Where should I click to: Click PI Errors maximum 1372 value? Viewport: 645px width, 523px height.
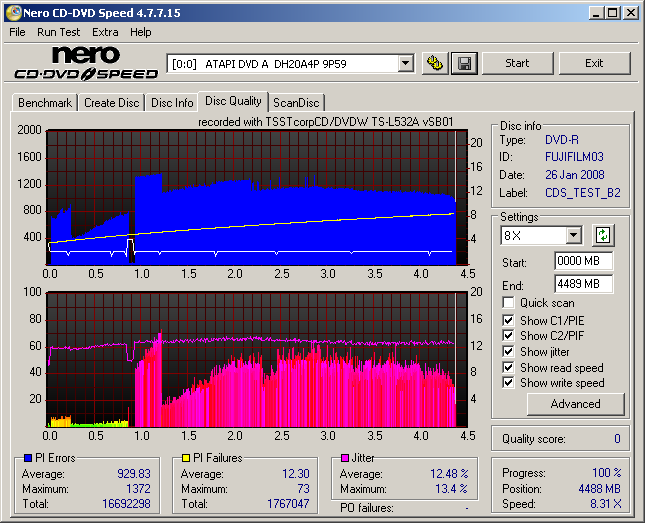click(x=138, y=489)
